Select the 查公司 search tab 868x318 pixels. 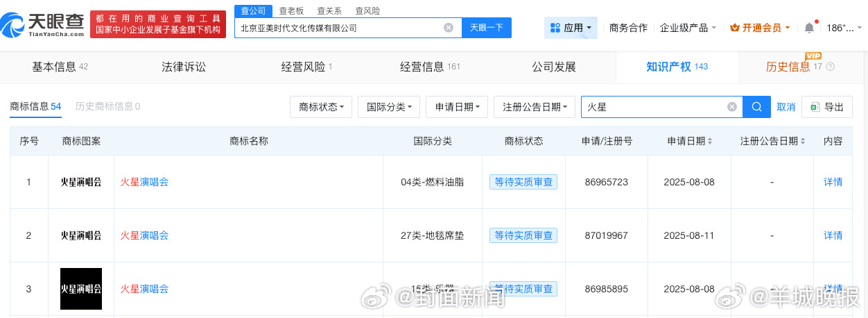pyautogui.click(x=253, y=10)
